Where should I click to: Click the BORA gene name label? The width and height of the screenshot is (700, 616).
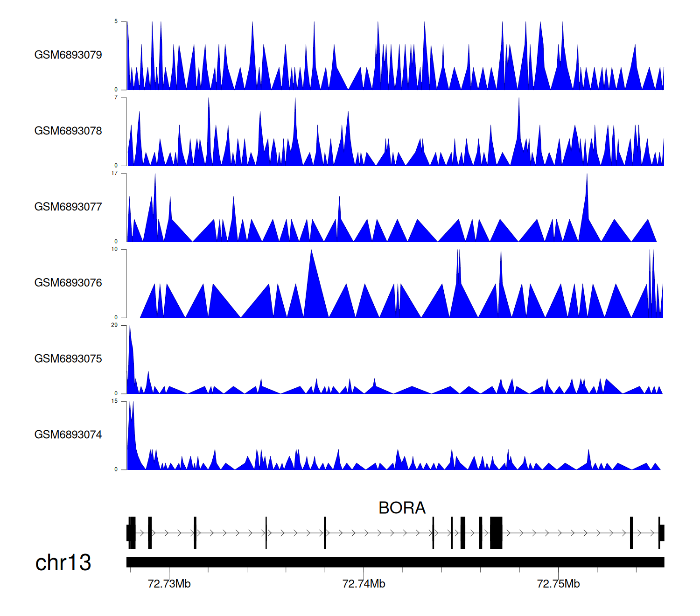[x=402, y=508]
